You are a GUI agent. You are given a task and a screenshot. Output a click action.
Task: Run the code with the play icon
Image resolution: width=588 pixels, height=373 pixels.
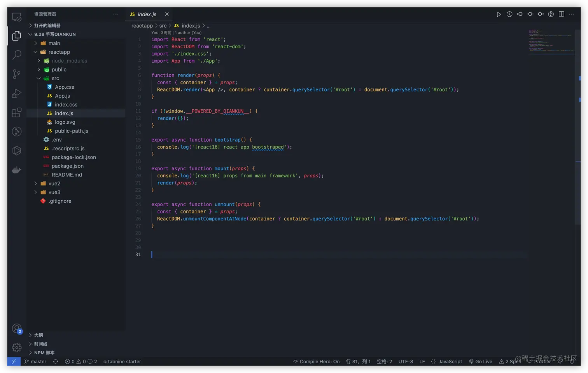click(499, 14)
